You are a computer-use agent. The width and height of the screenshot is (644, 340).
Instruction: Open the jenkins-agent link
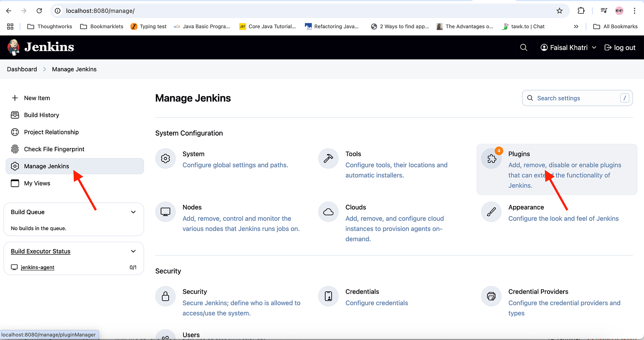pyautogui.click(x=37, y=267)
